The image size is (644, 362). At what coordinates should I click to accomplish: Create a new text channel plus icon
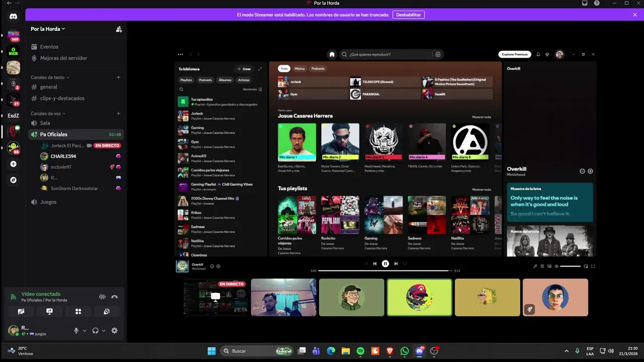(119, 77)
